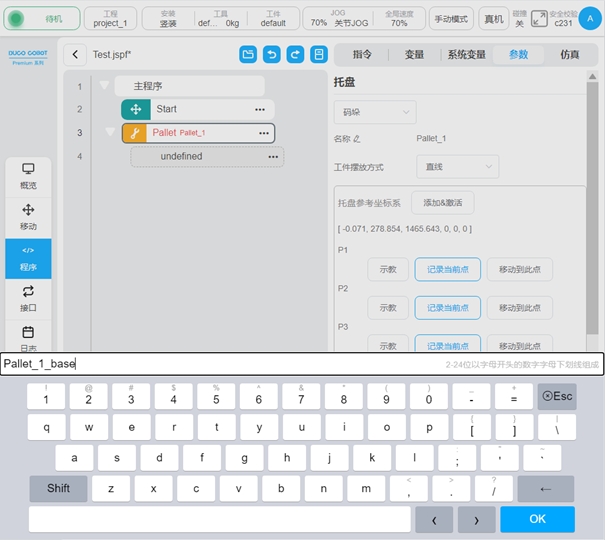This screenshot has width=605, height=540.
Task: Toggle the Shift key on the keyboard
Action: click(58, 489)
